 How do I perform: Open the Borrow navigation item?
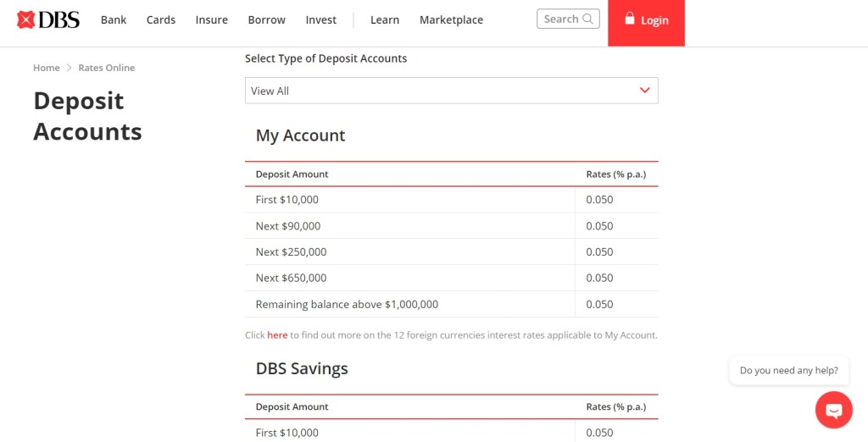[266, 19]
